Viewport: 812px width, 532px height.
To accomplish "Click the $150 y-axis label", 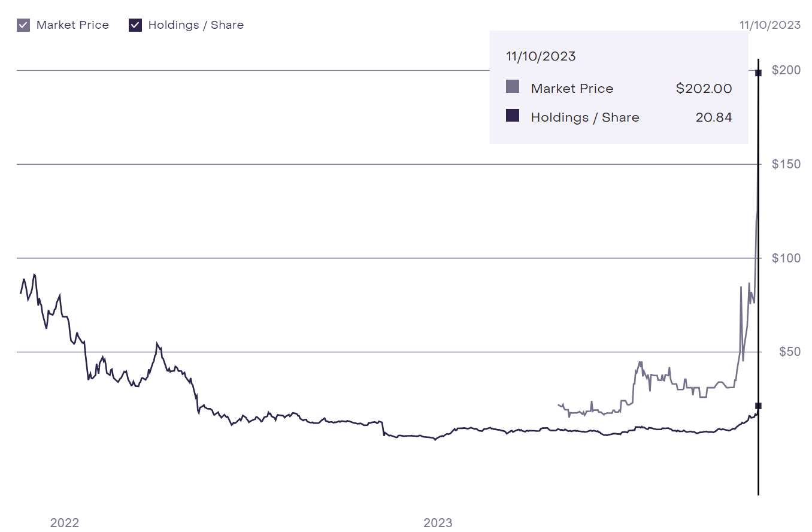I will tap(786, 164).
